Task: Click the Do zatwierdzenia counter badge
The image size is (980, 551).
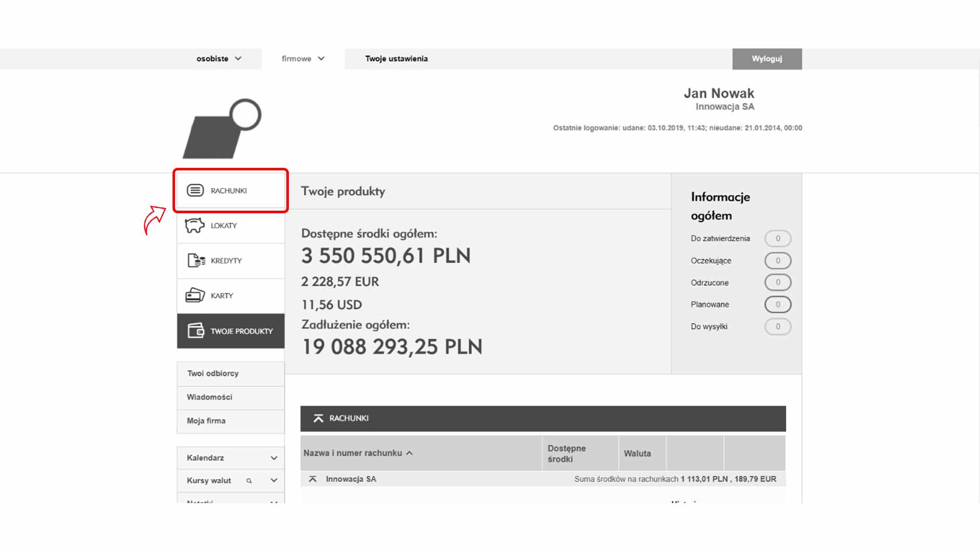Action: pyautogui.click(x=777, y=238)
